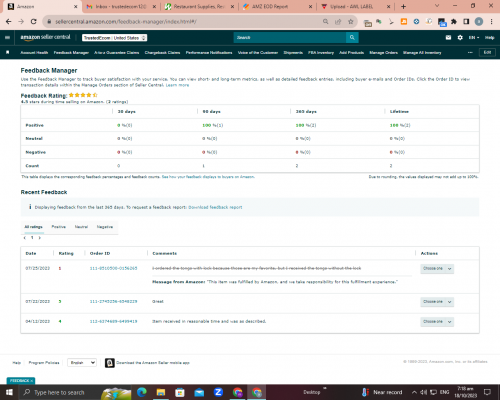Click the three-dots more icon near Edit

pos(470,52)
